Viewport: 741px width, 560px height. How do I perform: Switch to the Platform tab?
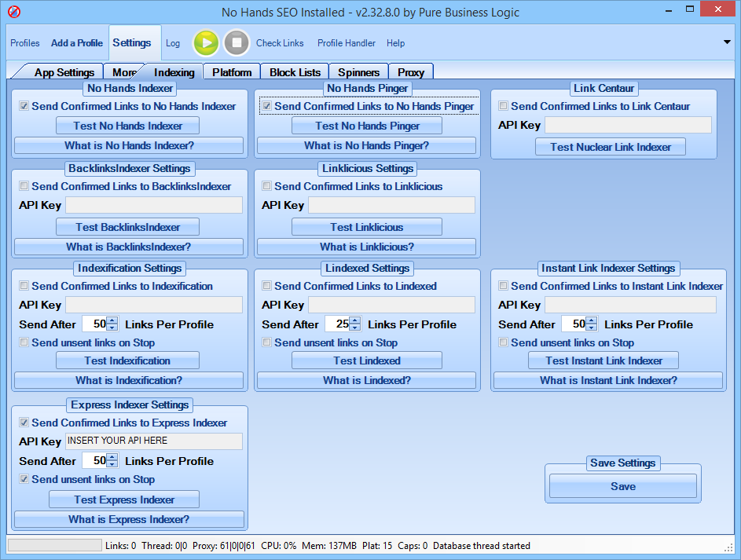232,72
